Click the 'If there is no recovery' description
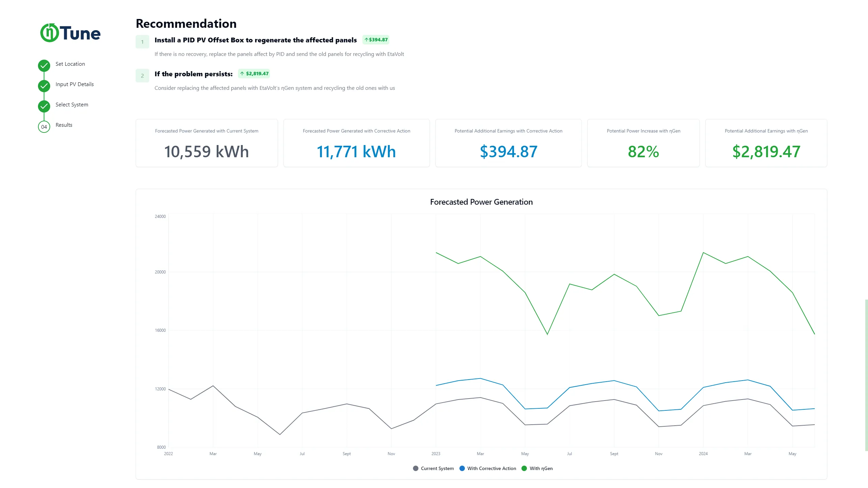 (279, 54)
